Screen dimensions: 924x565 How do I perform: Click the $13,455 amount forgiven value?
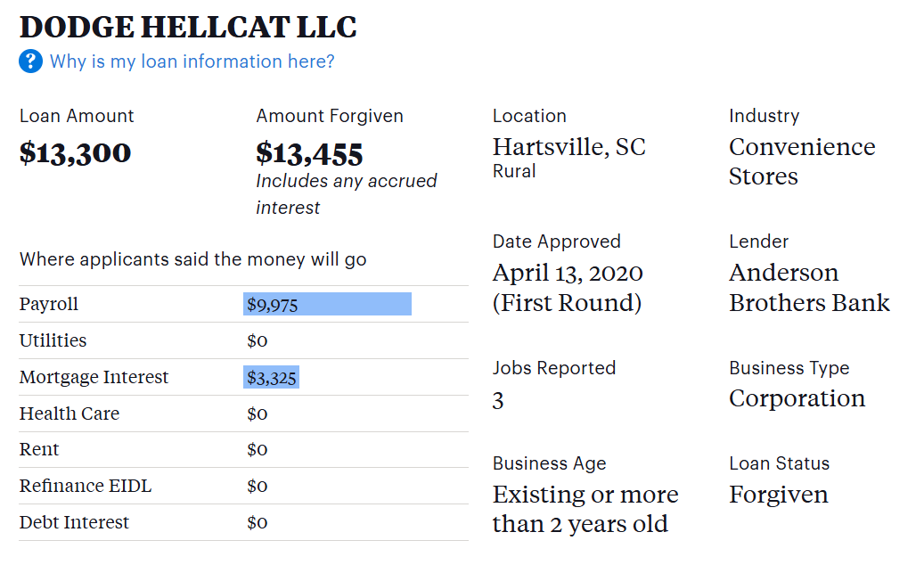pos(309,154)
